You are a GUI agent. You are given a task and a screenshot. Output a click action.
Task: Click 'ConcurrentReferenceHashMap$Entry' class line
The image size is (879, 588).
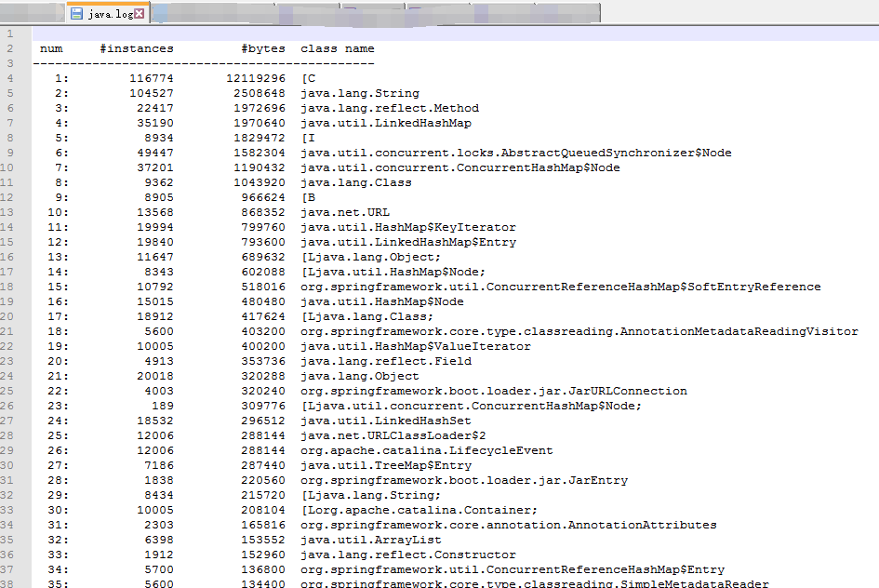coord(513,569)
